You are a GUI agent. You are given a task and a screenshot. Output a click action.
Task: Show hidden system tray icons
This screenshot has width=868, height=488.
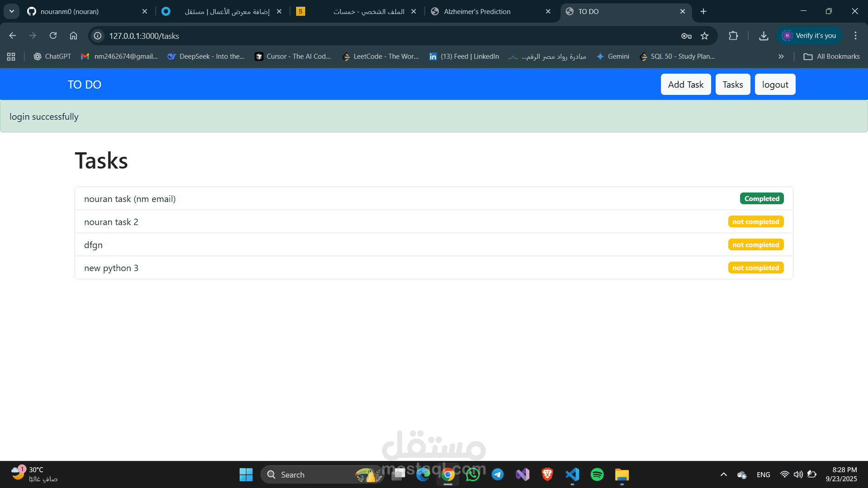(x=723, y=474)
